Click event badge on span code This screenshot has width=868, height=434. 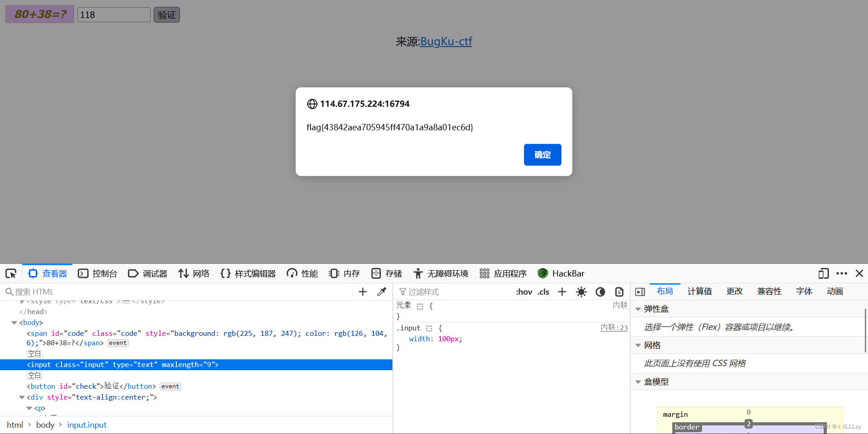click(x=118, y=343)
